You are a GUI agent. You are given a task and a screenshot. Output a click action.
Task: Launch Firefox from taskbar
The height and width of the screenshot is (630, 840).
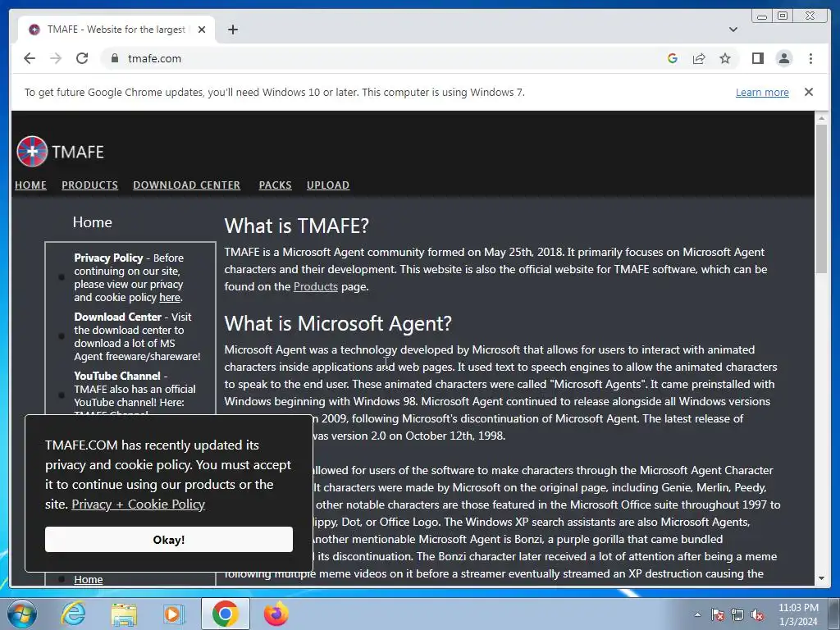coord(276,614)
